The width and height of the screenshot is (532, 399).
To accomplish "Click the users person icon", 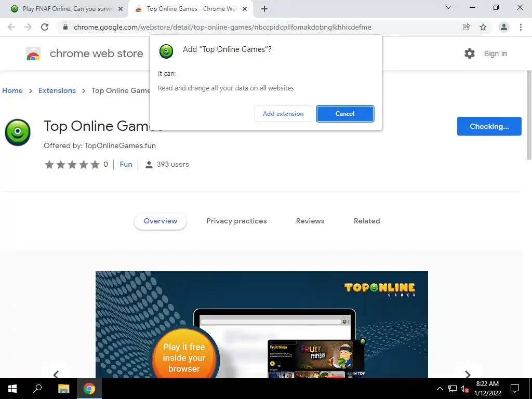I will click(149, 165).
